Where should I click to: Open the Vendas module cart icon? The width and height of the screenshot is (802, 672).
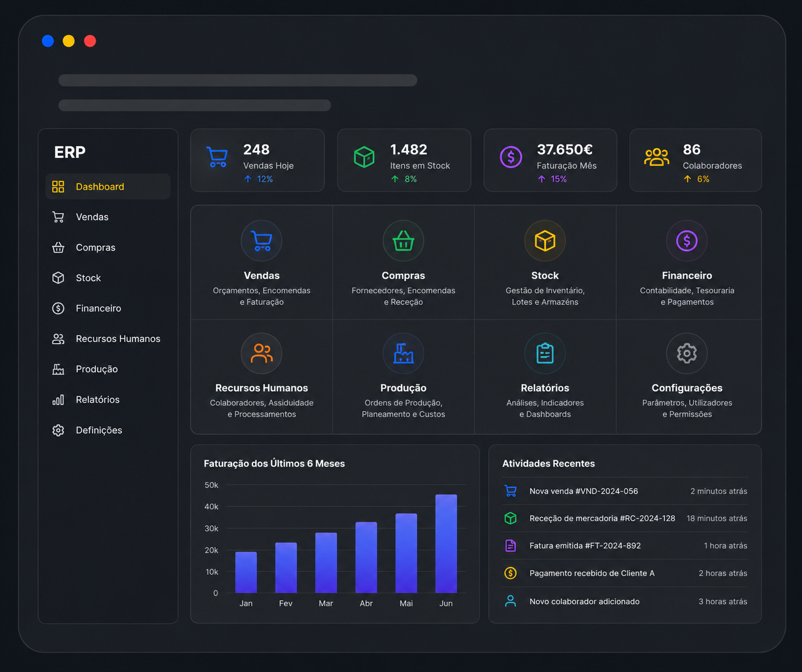(262, 241)
